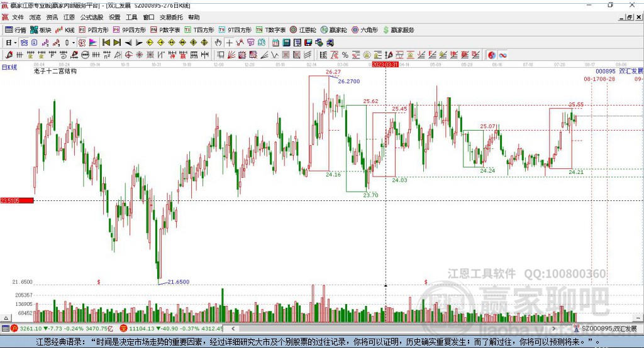This screenshot has width=644, height=348.
Task: Open the 工具 menu
Action: [131, 17]
